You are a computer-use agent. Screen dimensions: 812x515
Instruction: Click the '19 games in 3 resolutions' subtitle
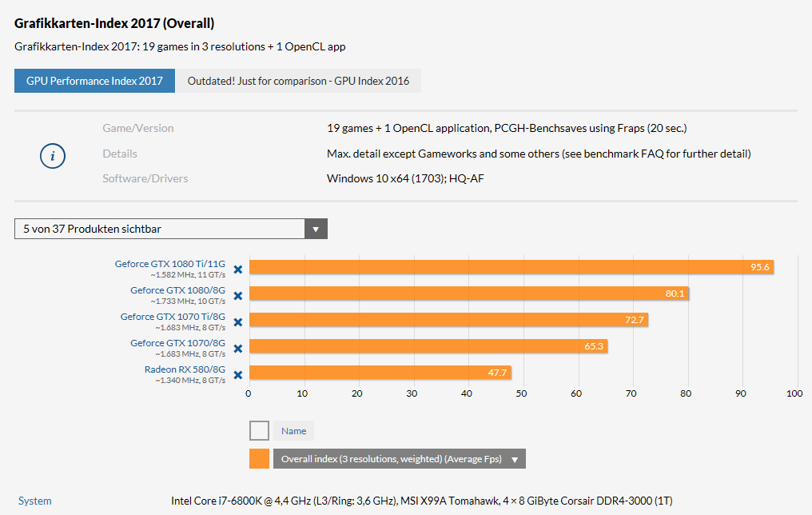click(x=180, y=46)
